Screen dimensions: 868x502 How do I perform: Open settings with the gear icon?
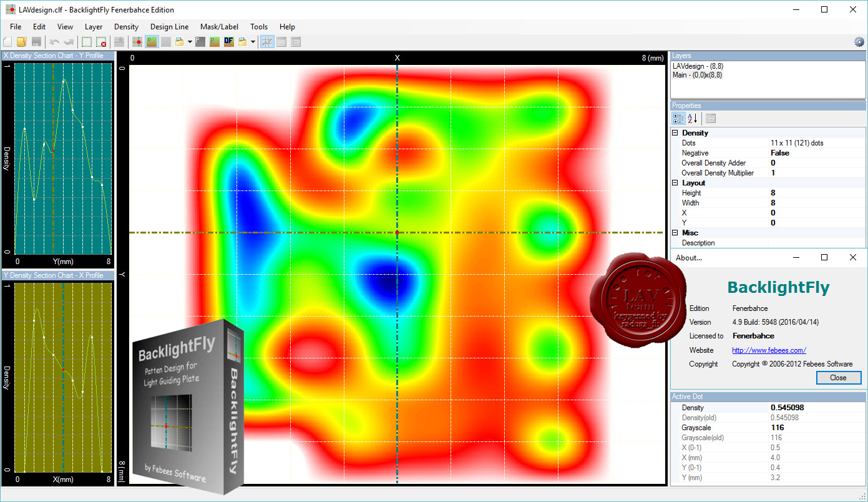pyautogui.click(x=859, y=42)
